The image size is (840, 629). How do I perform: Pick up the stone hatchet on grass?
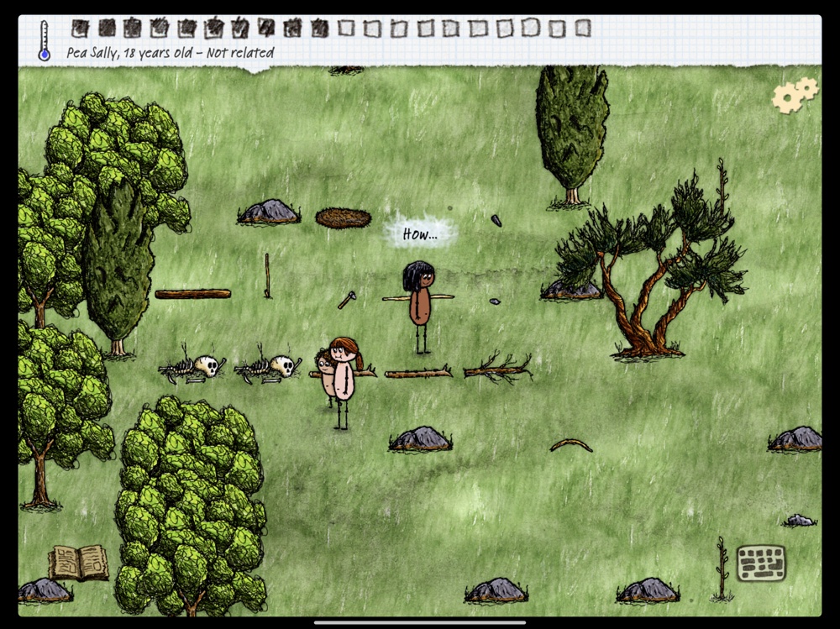[347, 300]
